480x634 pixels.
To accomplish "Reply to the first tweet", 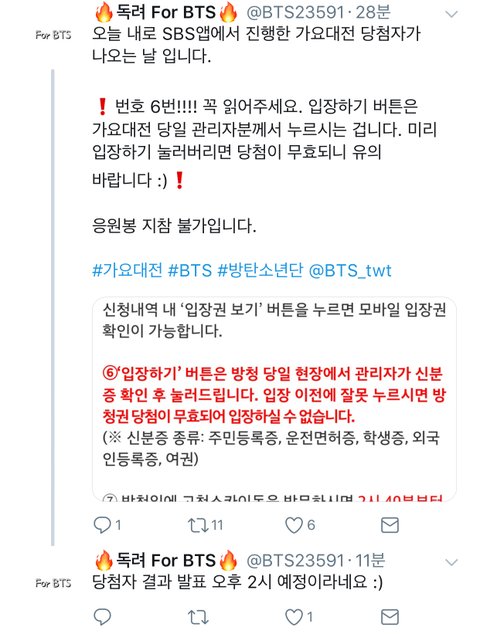I will point(102,525).
